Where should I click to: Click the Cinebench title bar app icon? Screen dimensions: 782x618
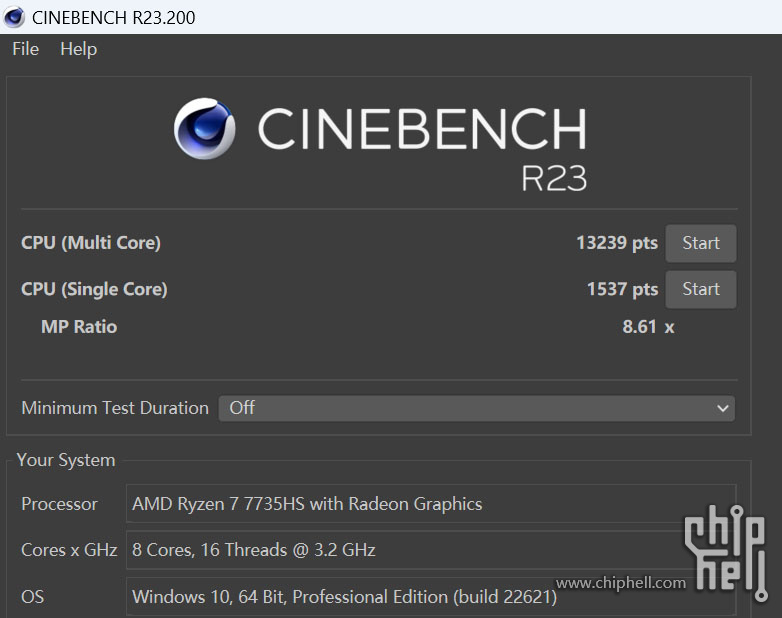pyautogui.click(x=14, y=17)
